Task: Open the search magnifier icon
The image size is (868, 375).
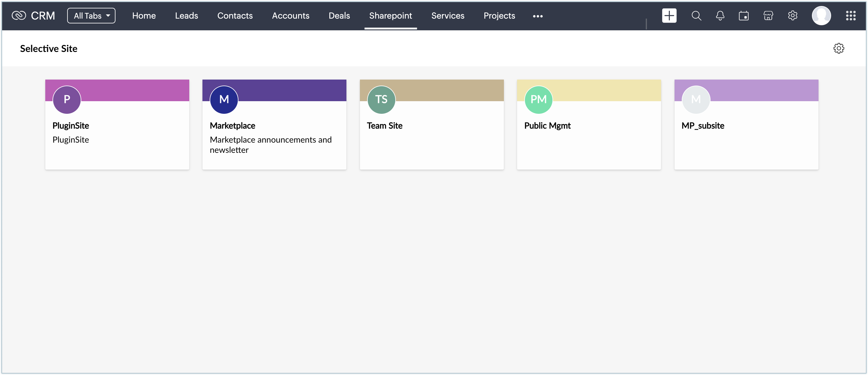Action: pos(696,16)
